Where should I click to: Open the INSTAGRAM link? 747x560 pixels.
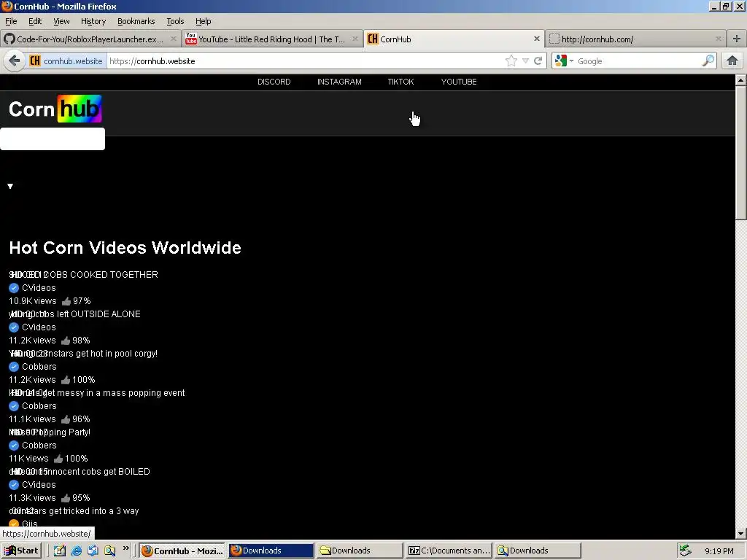tap(339, 82)
